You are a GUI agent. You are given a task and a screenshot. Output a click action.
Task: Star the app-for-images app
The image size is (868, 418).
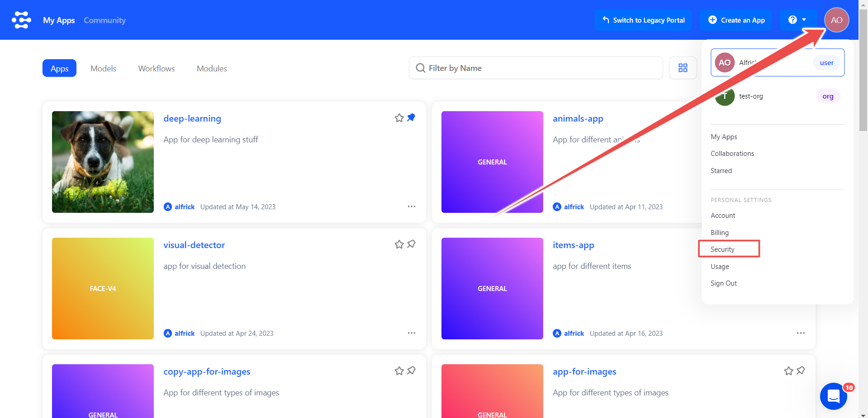[788, 371]
